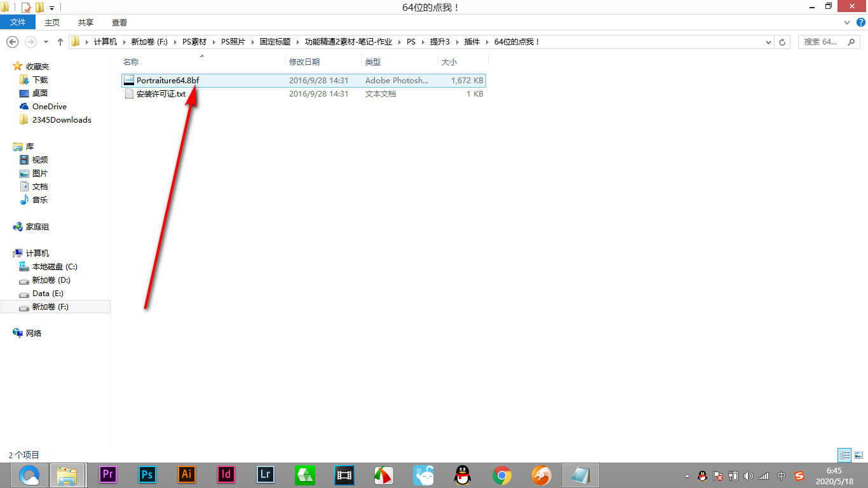Open the film strip video app icon
868x488 pixels.
[x=344, y=475]
